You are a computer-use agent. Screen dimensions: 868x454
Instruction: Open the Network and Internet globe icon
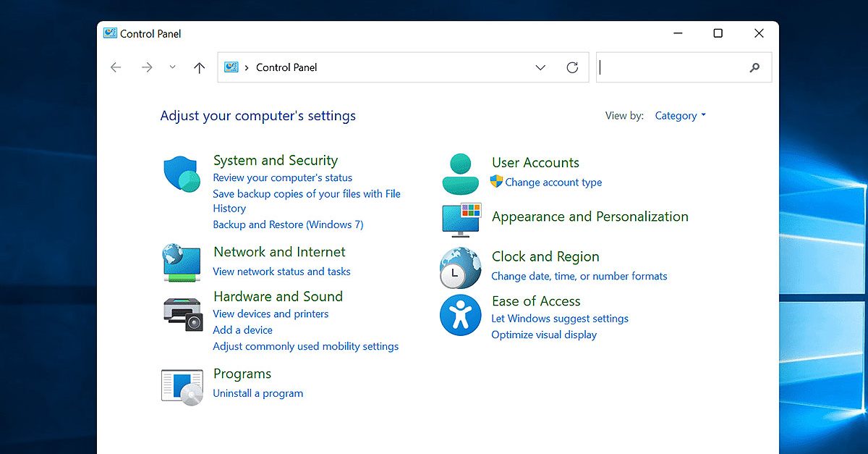(182, 262)
